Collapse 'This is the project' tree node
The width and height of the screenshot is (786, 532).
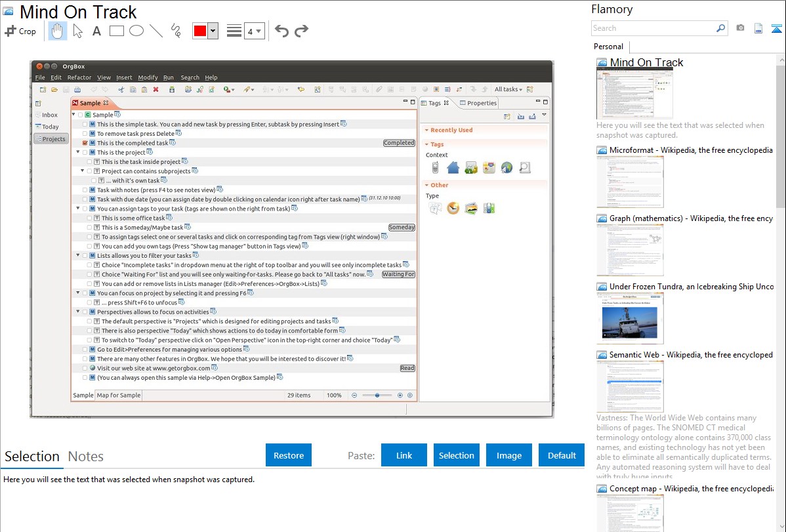(78, 152)
